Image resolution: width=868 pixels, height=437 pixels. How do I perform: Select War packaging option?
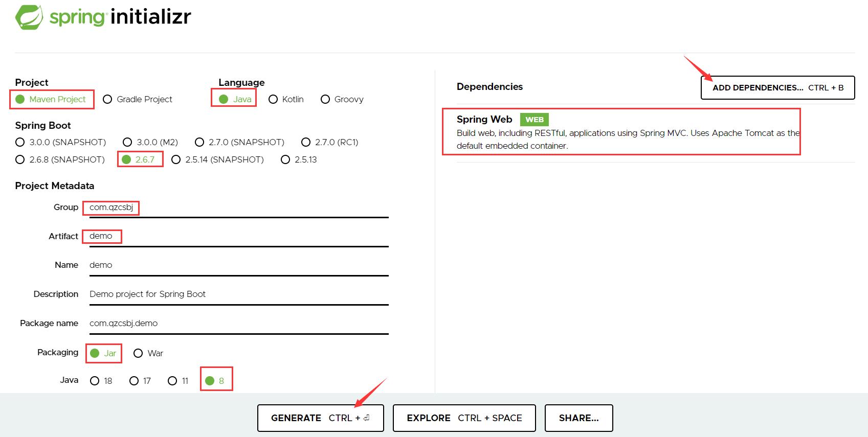pyautogui.click(x=148, y=353)
